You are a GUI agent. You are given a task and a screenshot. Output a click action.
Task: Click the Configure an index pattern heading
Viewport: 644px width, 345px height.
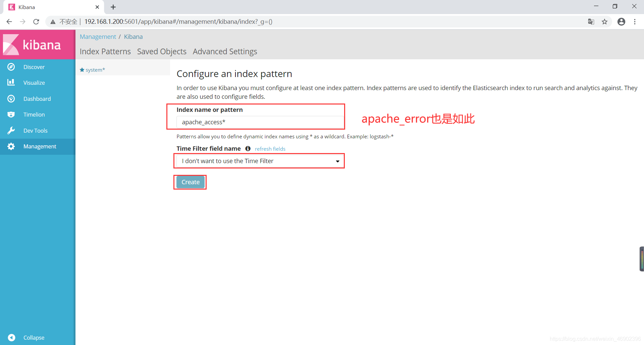[x=234, y=74]
